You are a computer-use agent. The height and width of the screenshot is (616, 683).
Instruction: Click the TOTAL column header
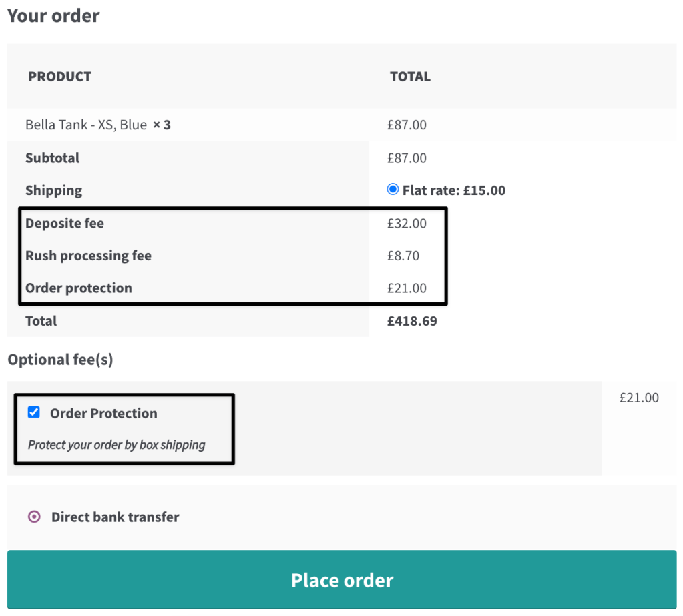pos(410,77)
